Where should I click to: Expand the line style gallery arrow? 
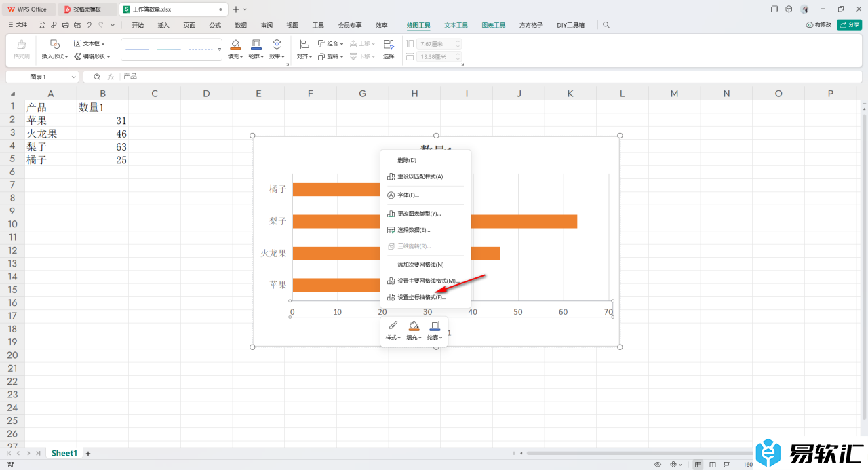pos(220,50)
